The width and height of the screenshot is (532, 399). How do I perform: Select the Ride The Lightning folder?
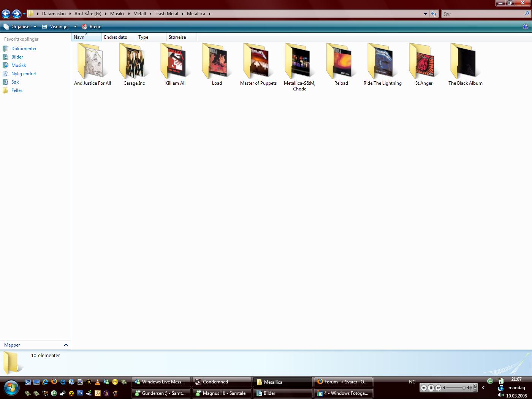click(383, 64)
